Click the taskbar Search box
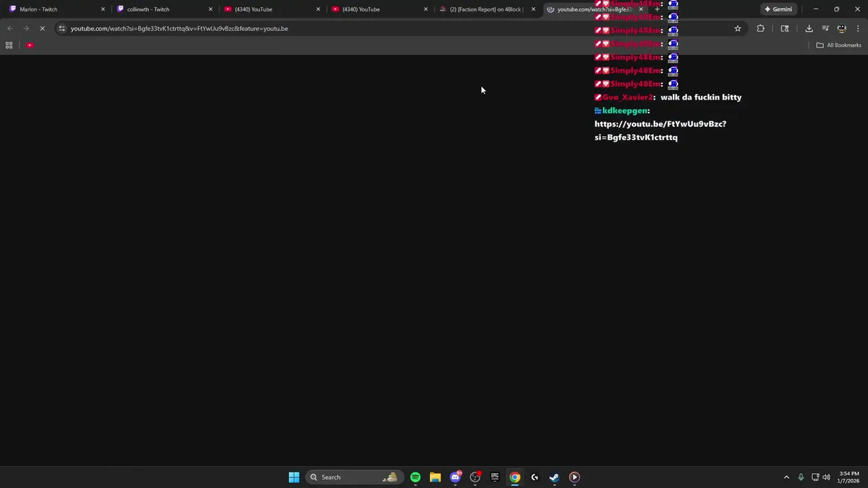The image size is (868, 488). (353, 477)
